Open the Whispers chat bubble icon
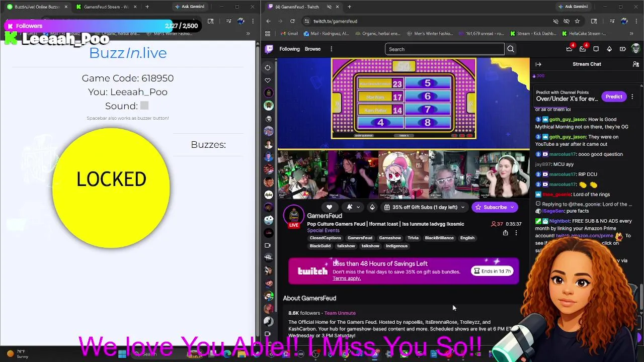This screenshot has height=362, width=644. coord(596,49)
